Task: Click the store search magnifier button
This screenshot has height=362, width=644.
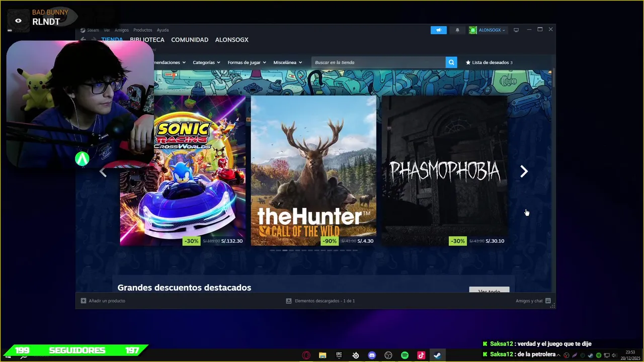Action: coord(451,62)
